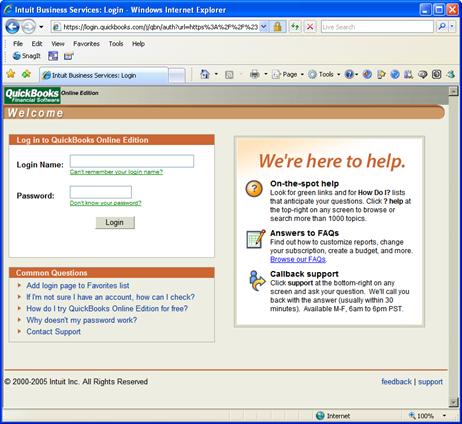Click the orange On-the-spot help question icon

pyautogui.click(x=254, y=189)
